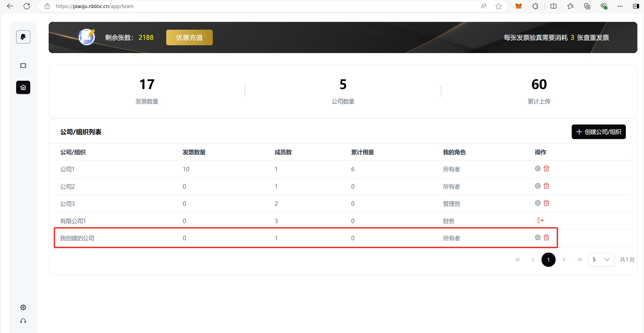Open settings for 公司1
644x333 pixels.
(538, 169)
